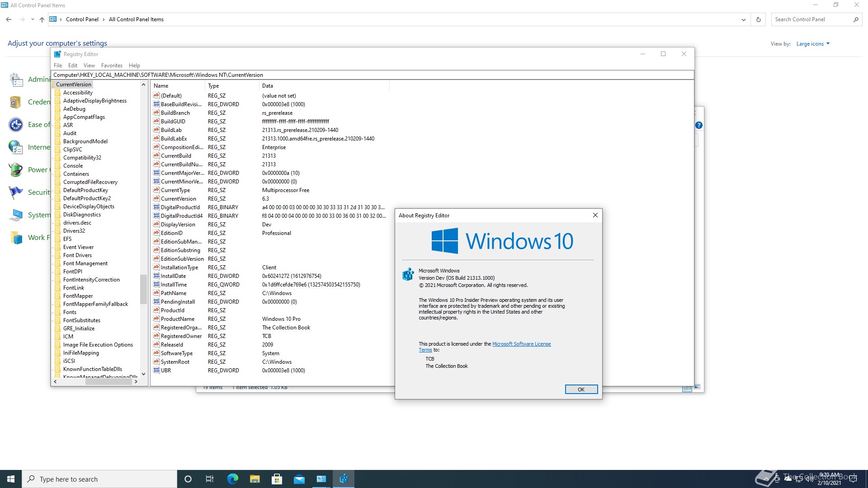Select the AeDebug key folder
Image resolution: width=868 pixels, height=488 pixels.
[x=74, y=109]
